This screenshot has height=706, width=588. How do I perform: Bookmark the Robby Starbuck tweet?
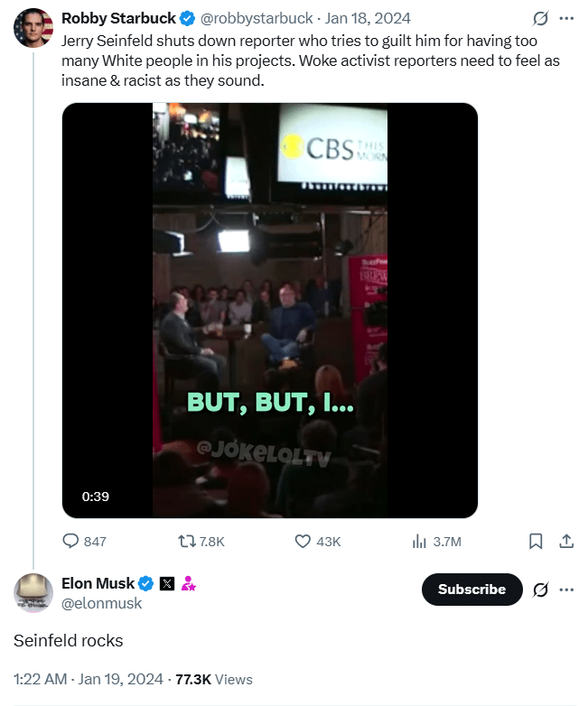pyautogui.click(x=535, y=541)
